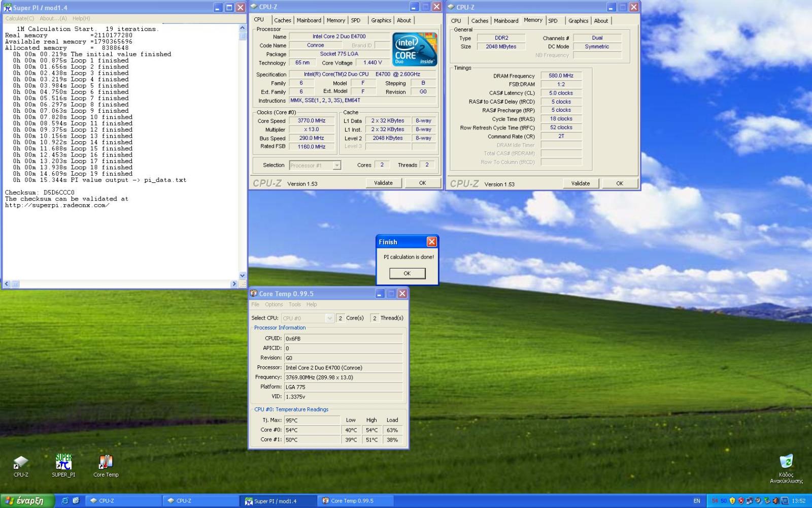Switch to Mainboard tab in right CPU-Z window
Screen dimensions: 812x508
pos(506,21)
